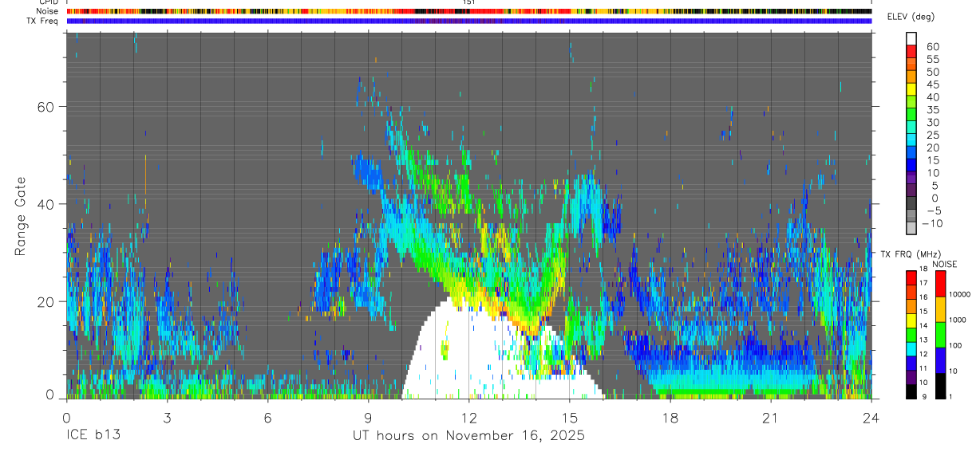980x452 pixels.
Task: Click the red top swatch in NOISE bar
Action: pyautogui.click(x=940, y=284)
